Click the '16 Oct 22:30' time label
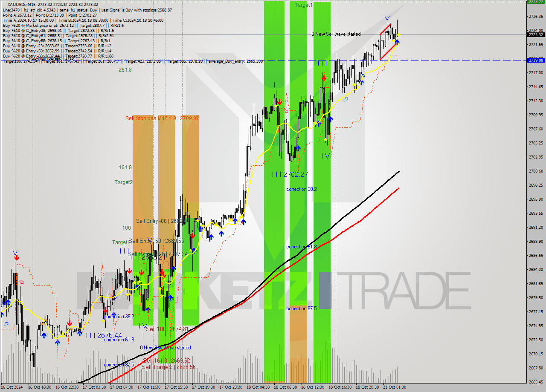546x392 pixels. pos(67,387)
